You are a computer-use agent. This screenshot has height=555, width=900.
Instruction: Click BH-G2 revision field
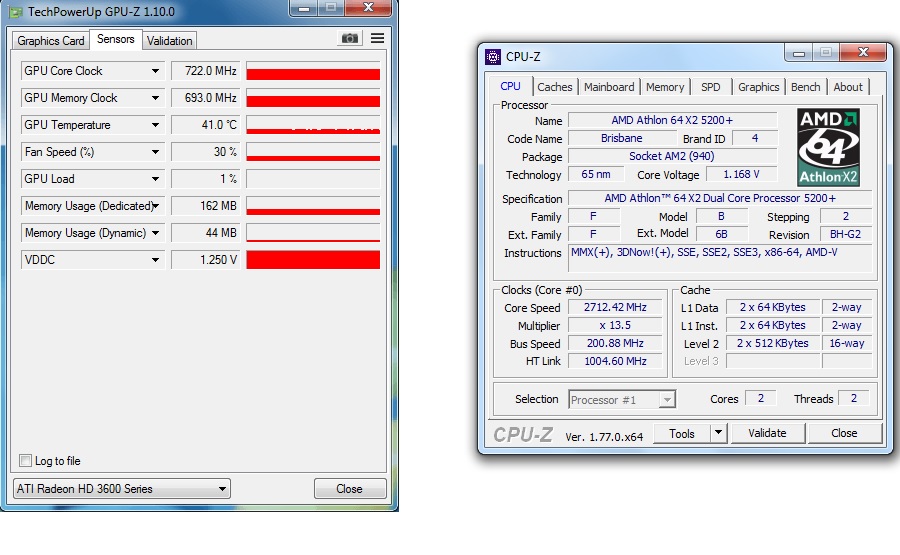845,234
